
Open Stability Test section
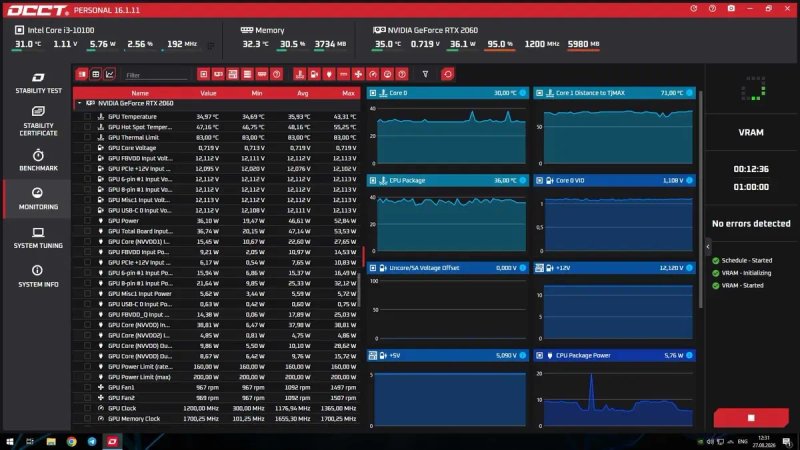point(38,83)
